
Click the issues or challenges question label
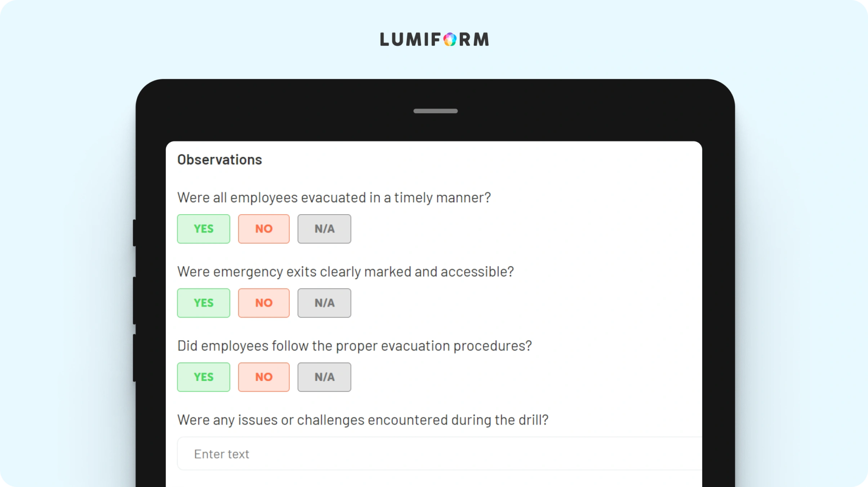coord(363,420)
